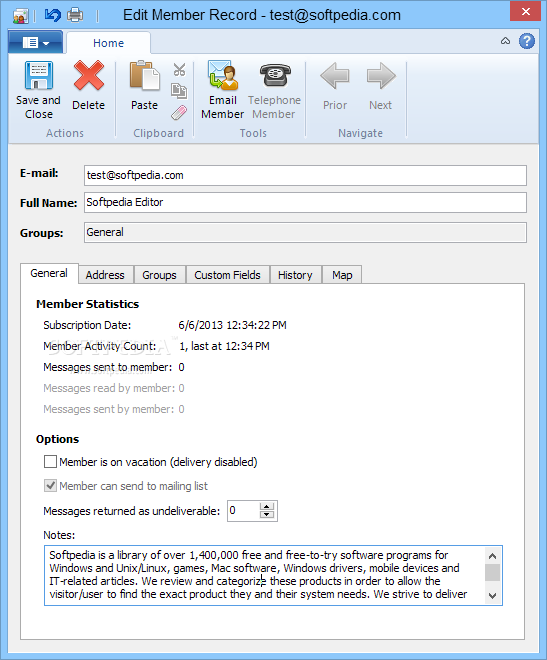Click the Telephone Member icon
This screenshot has height=660, width=547.
pyautogui.click(x=275, y=75)
